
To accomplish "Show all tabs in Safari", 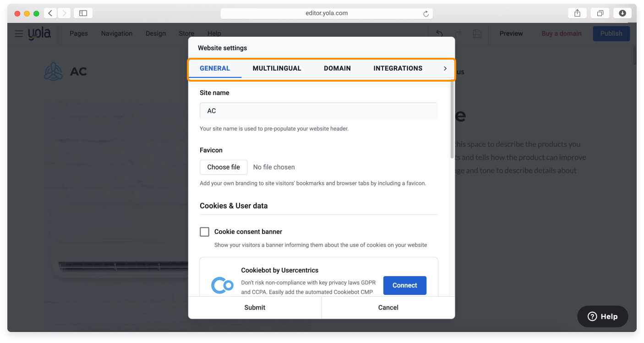I will (x=600, y=13).
